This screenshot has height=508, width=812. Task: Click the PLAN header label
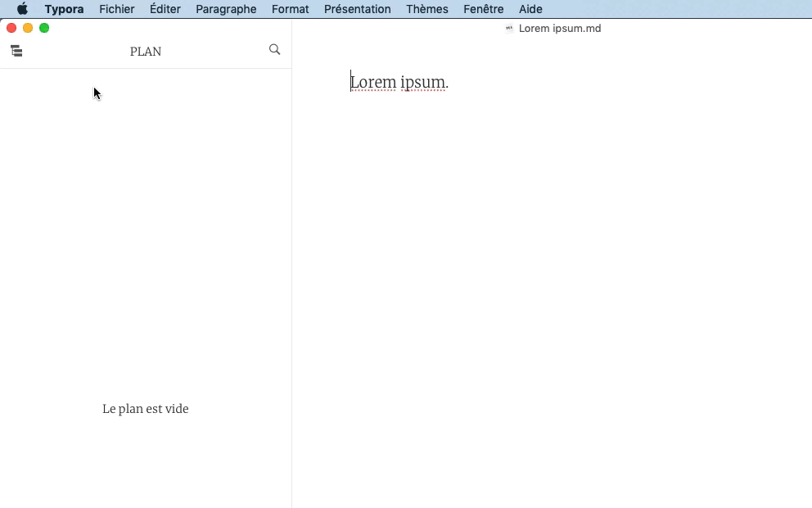coord(145,51)
